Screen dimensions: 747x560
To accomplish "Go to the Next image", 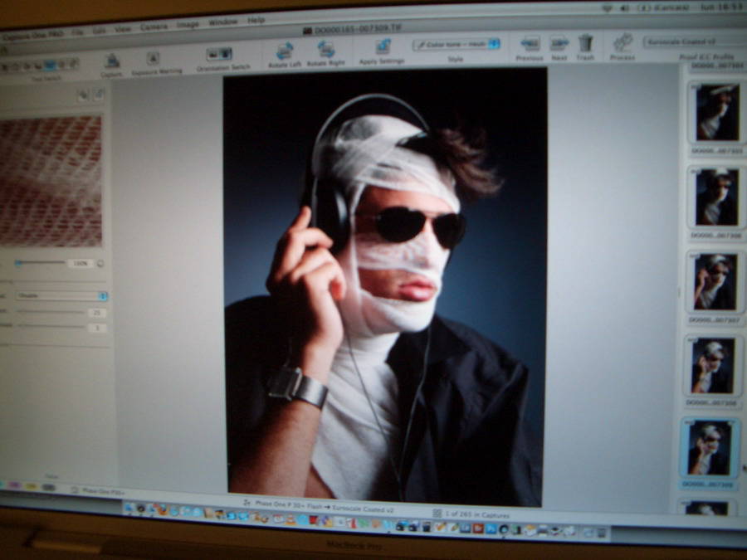I will tap(559, 43).
